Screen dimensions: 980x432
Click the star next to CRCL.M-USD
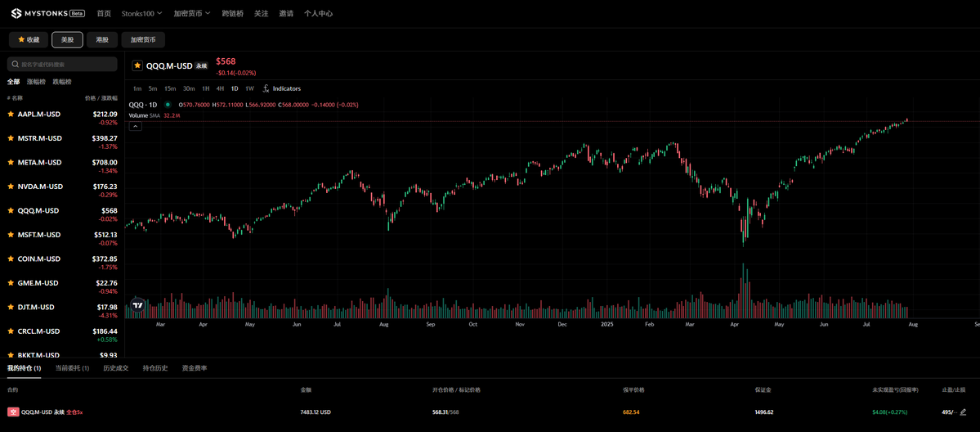[11, 331]
